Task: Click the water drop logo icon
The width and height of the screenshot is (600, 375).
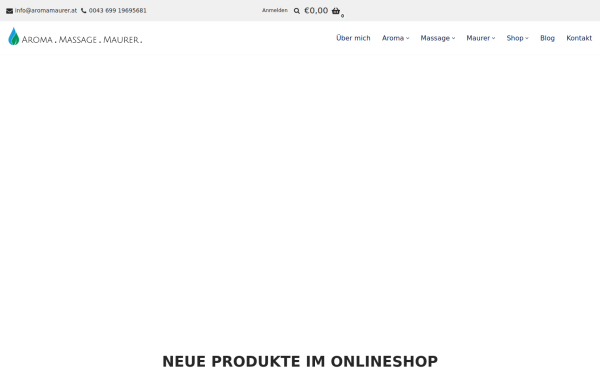Action: coord(14,36)
